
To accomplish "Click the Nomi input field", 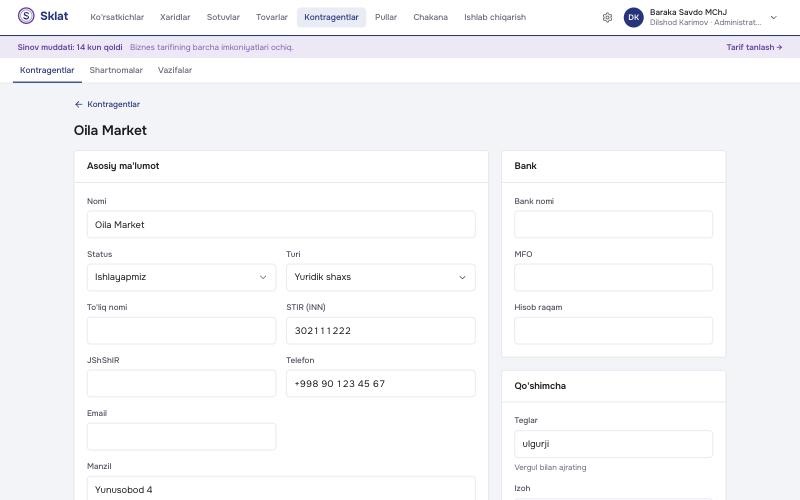I will pos(281,224).
